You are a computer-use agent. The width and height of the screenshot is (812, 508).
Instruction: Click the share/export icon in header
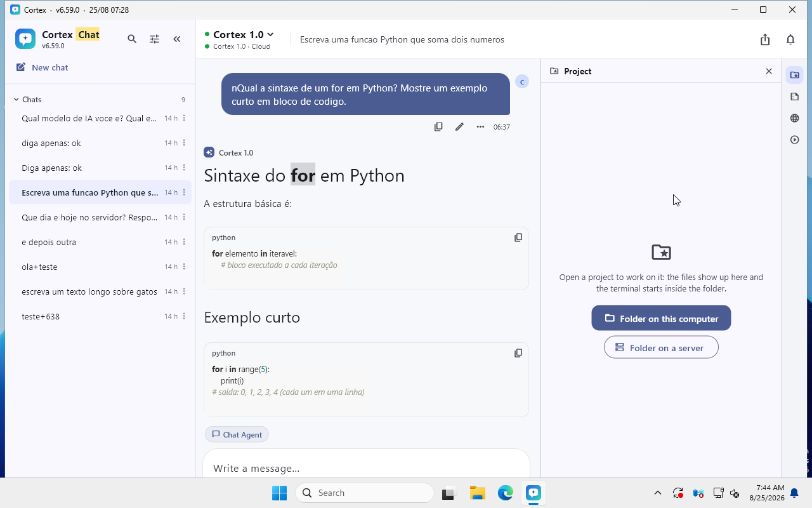pos(765,39)
